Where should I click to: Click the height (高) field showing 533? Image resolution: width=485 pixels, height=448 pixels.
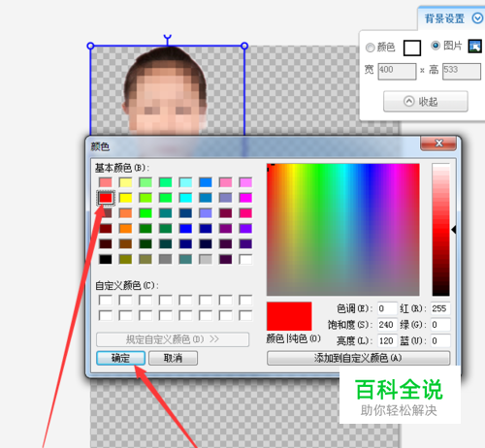pos(462,71)
